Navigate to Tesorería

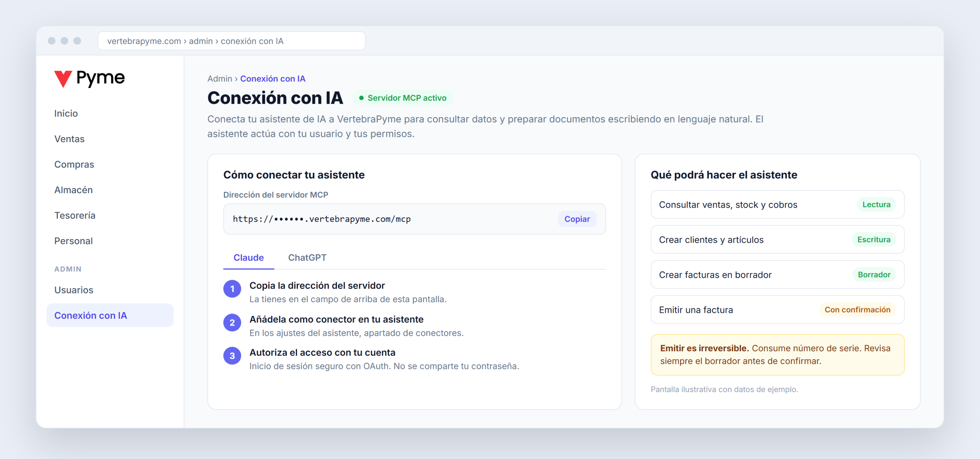coord(75,215)
